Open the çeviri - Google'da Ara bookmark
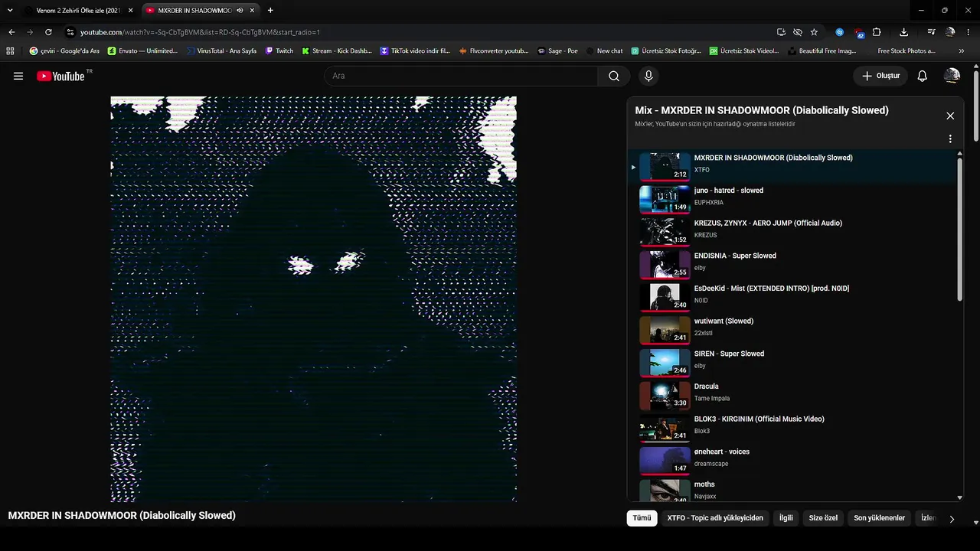This screenshot has width=980, height=551. (64, 51)
